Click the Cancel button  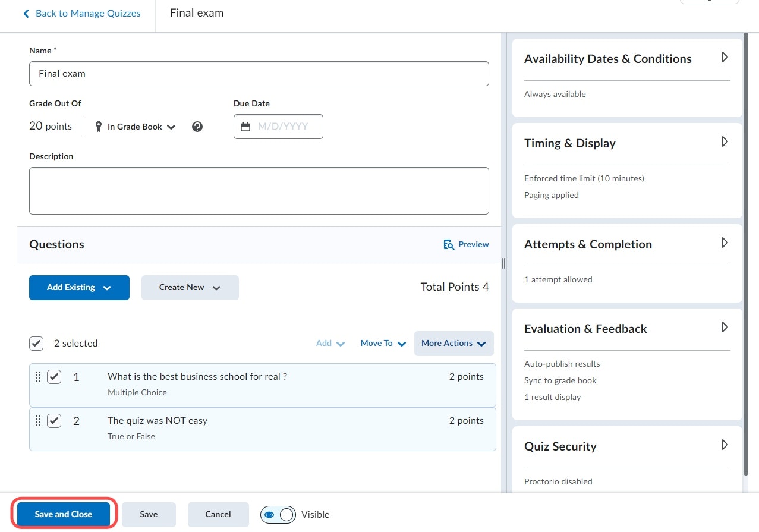coord(218,514)
